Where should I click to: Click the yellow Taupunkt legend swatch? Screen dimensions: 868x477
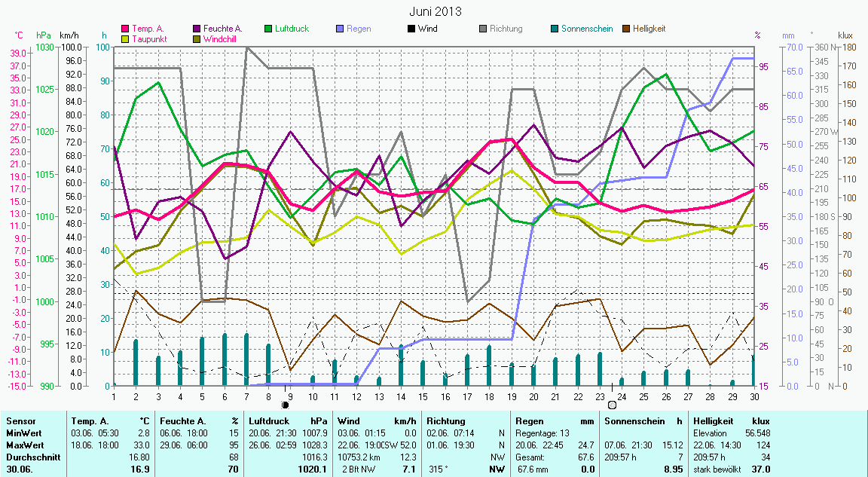click(125, 39)
